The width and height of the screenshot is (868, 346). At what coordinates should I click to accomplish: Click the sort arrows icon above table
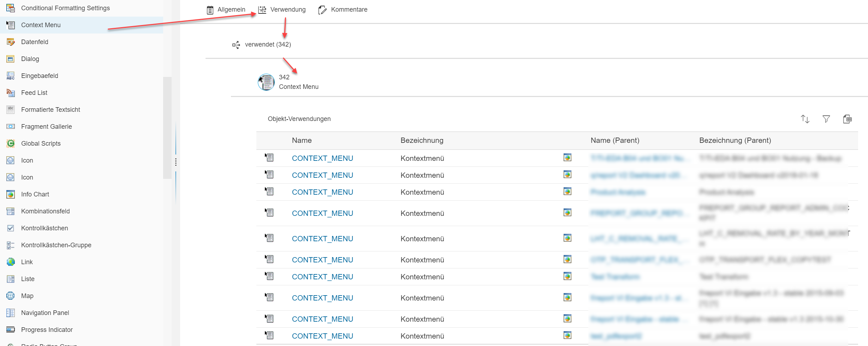pyautogui.click(x=805, y=119)
